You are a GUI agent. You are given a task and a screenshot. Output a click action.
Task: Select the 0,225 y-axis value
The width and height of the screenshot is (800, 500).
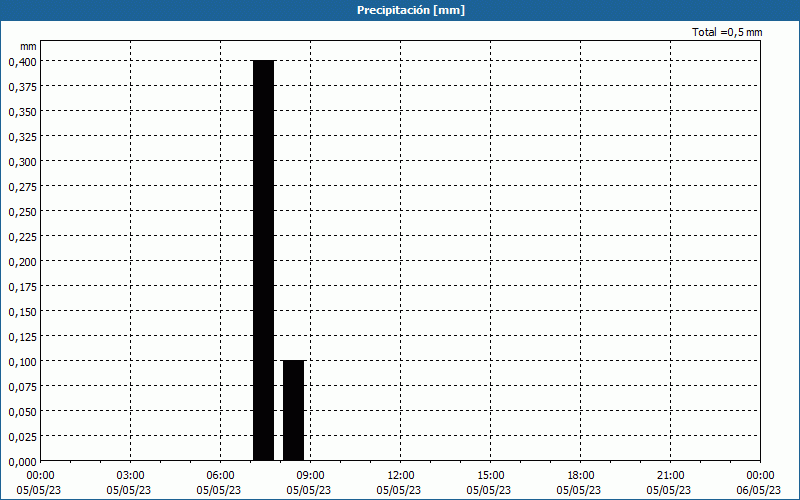[x=22, y=237]
